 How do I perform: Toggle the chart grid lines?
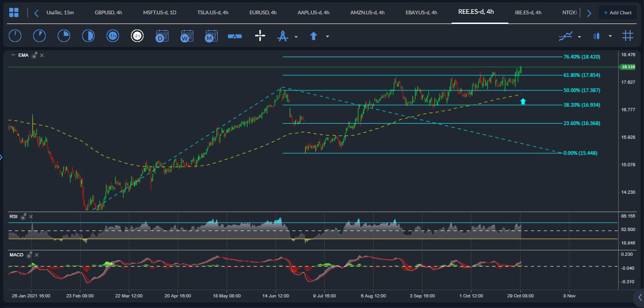(x=627, y=36)
